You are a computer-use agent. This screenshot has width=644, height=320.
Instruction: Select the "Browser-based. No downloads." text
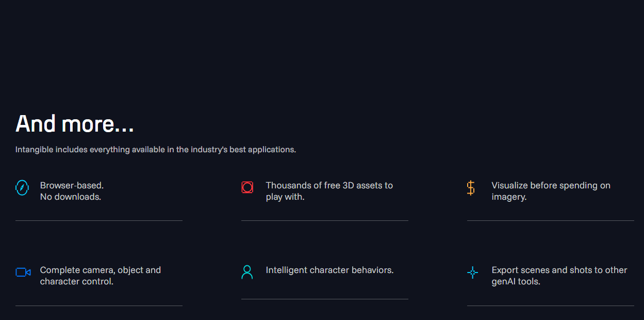(71, 191)
